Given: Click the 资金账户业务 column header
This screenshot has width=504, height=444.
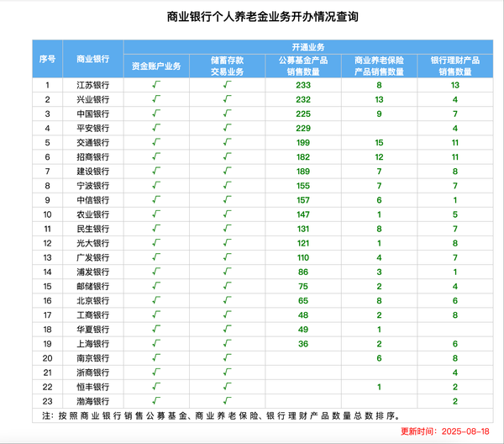Looking at the screenshot, I should point(156,66).
